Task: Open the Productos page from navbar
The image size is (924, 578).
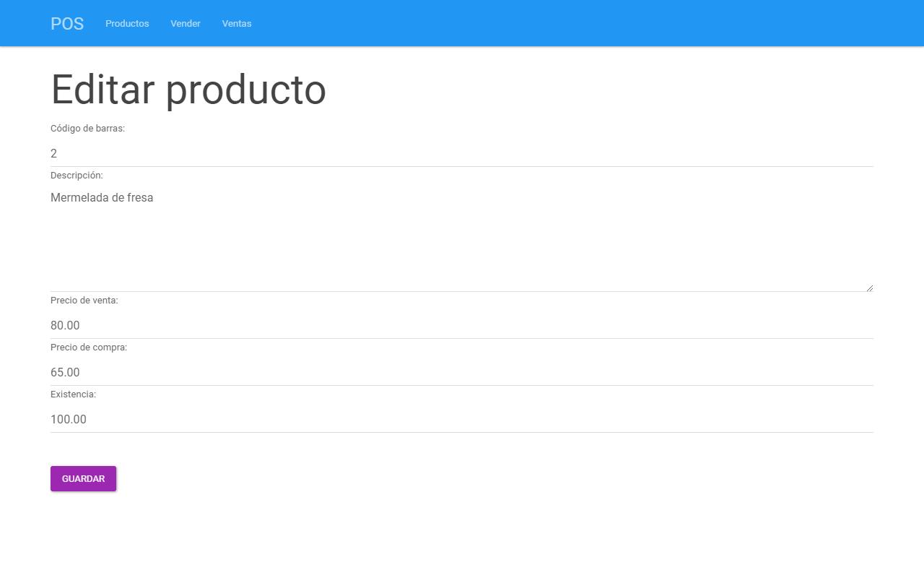Action: (x=127, y=24)
